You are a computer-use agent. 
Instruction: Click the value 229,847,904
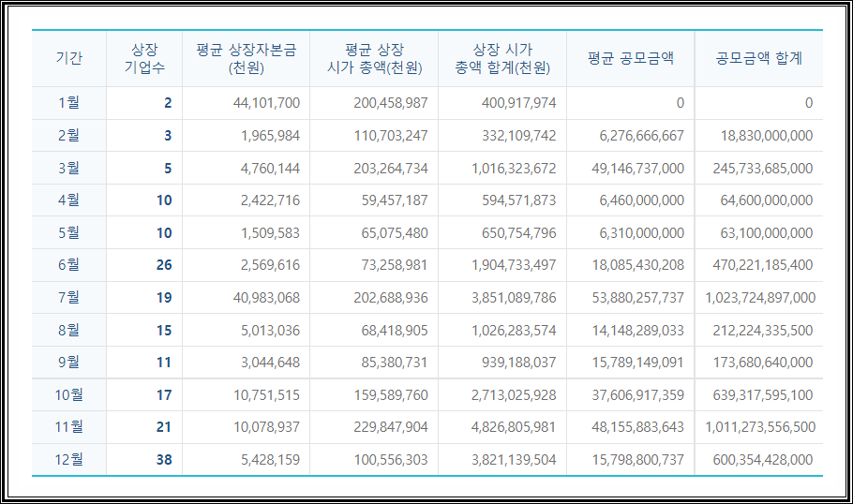(391, 427)
